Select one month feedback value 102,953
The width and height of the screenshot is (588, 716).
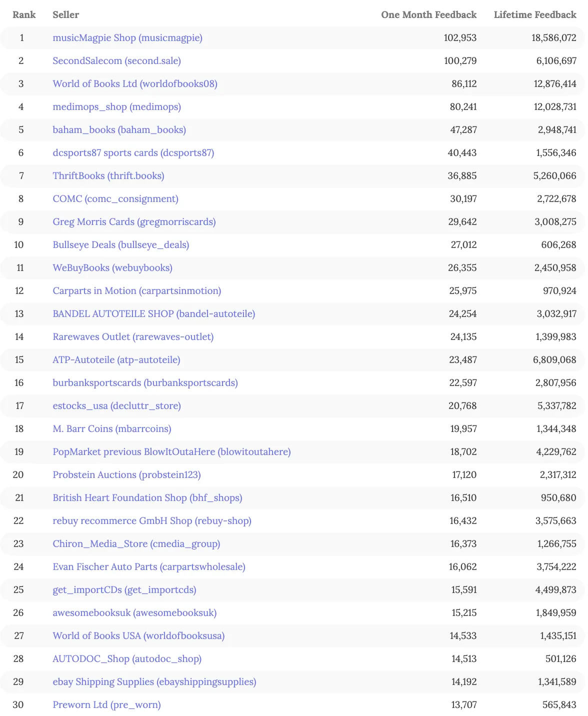click(x=460, y=38)
